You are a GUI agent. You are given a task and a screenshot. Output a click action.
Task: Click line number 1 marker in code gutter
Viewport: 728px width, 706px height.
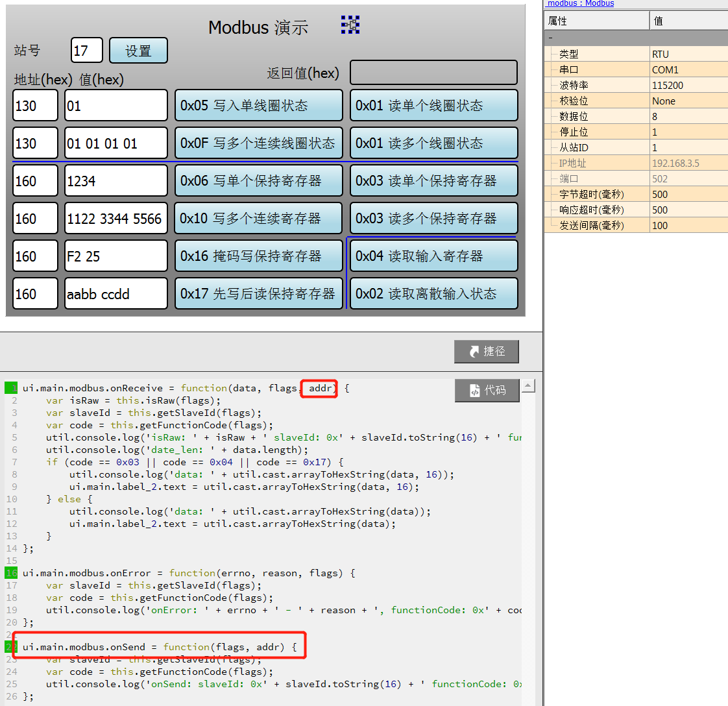click(11, 388)
